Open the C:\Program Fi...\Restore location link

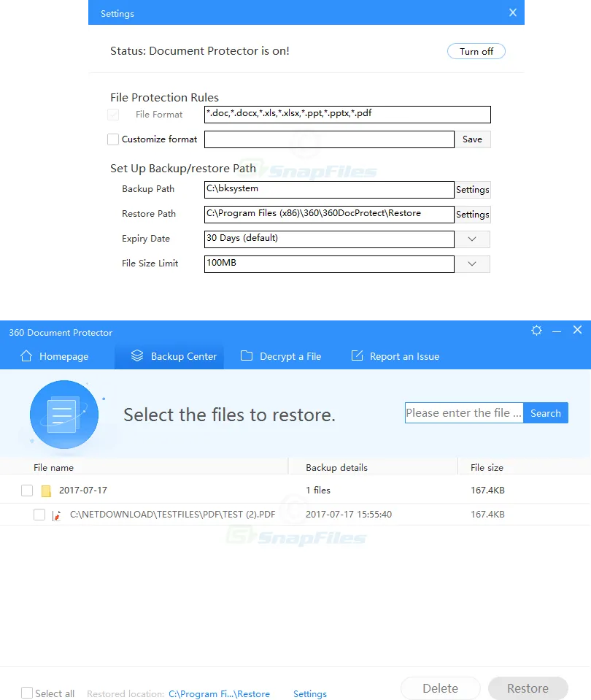tap(219, 693)
